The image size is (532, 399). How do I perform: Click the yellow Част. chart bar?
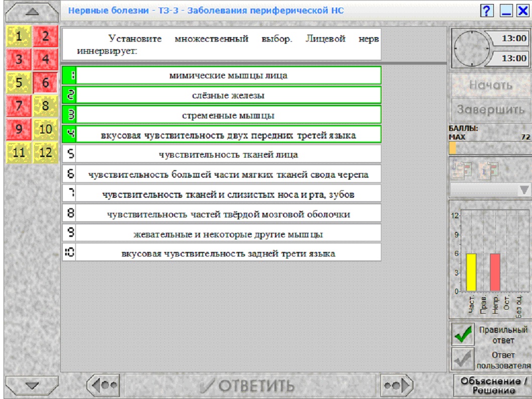471,272
